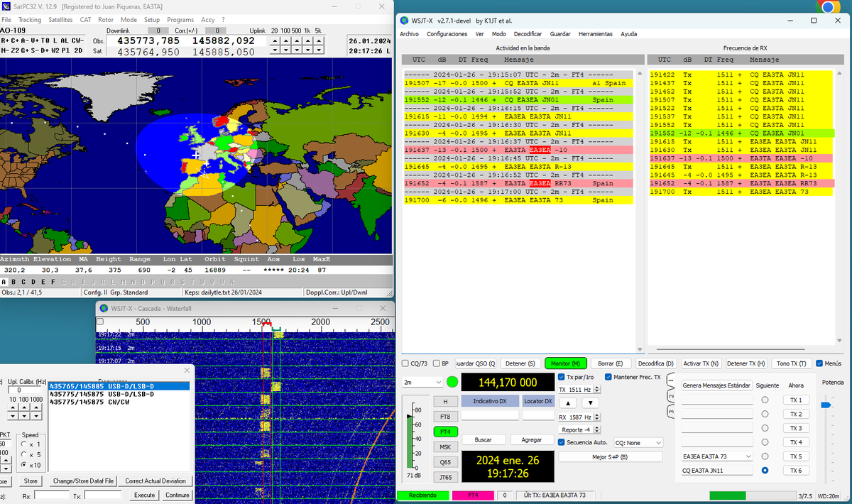Viewport: 852px width, 504px height.
Task: Click the A- control in SatPC32
Action: coord(25,40)
